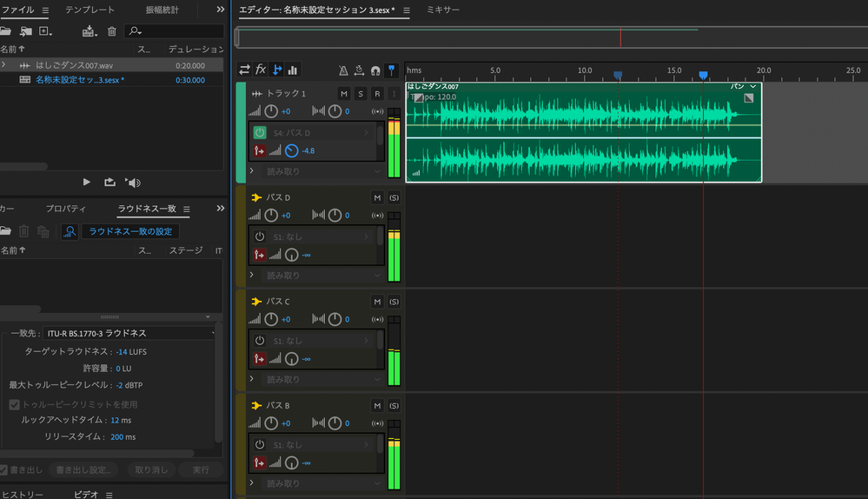Click the ラウドネス一致の設定 button
This screenshot has width=868, height=499.
tap(129, 231)
